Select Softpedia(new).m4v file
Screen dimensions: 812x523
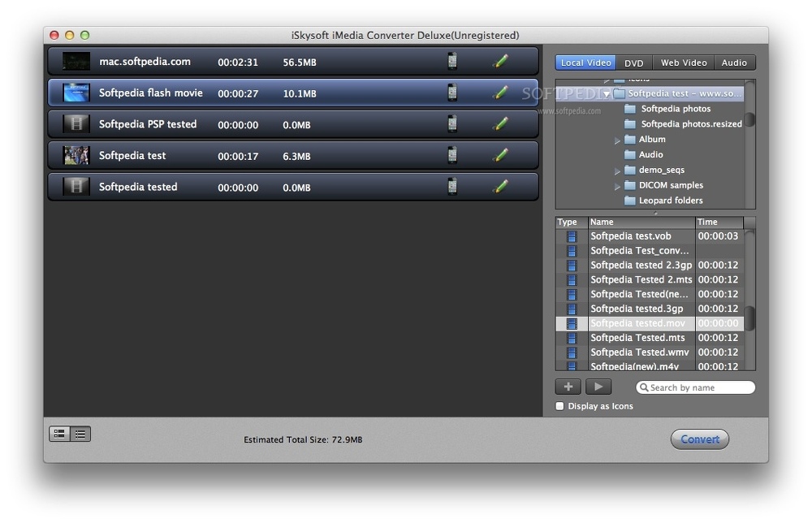point(635,366)
